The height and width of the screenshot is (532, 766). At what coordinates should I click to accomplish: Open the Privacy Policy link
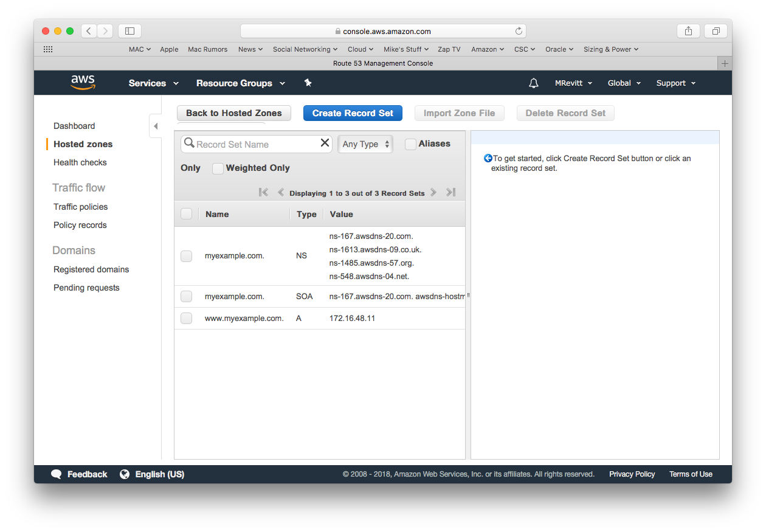pyautogui.click(x=632, y=474)
